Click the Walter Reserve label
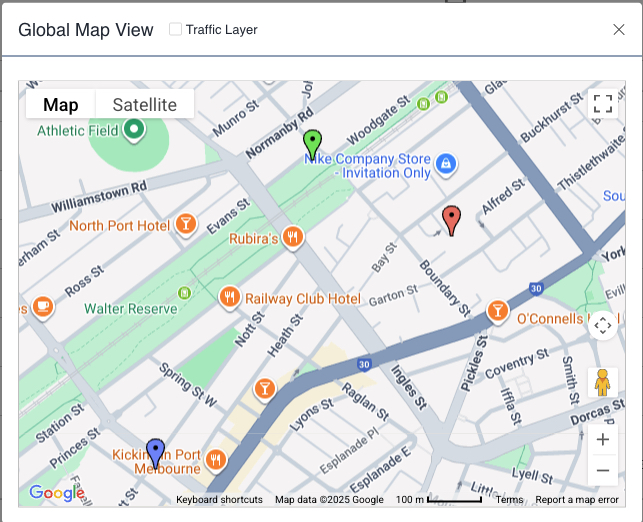The width and height of the screenshot is (643, 522). [x=131, y=308]
